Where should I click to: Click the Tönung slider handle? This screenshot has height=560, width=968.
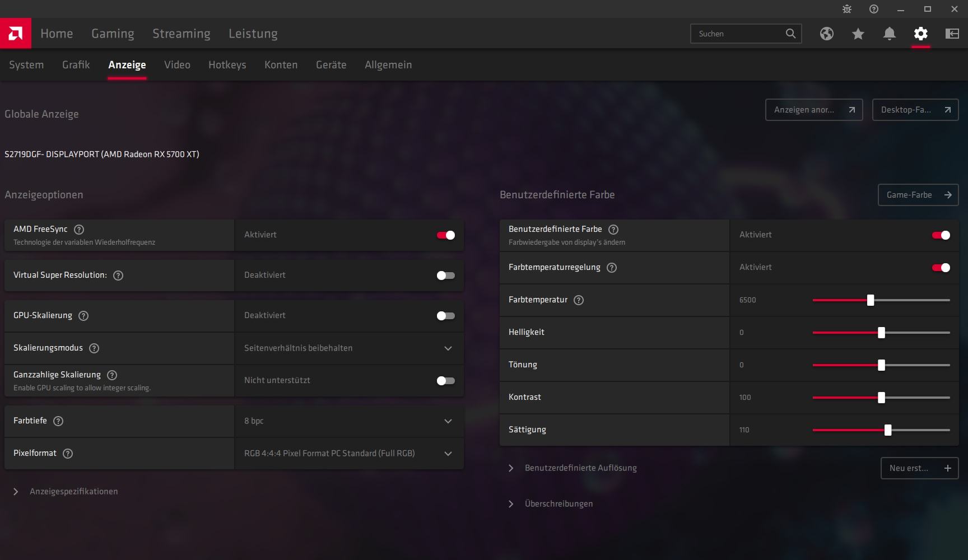[x=881, y=365]
